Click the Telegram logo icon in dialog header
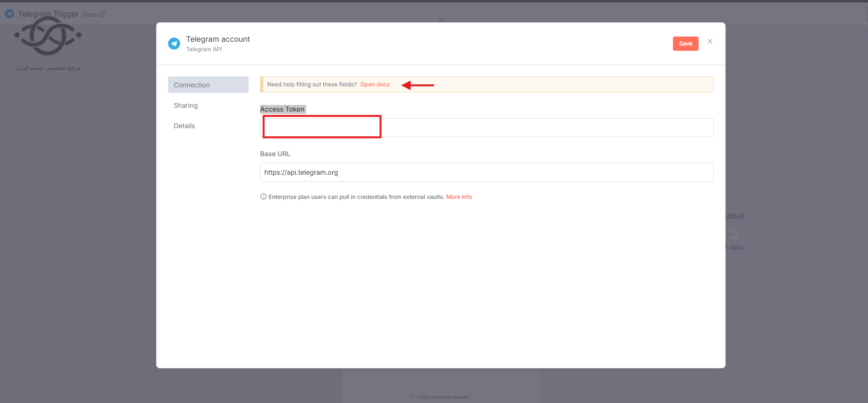The width and height of the screenshot is (868, 403). (174, 44)
